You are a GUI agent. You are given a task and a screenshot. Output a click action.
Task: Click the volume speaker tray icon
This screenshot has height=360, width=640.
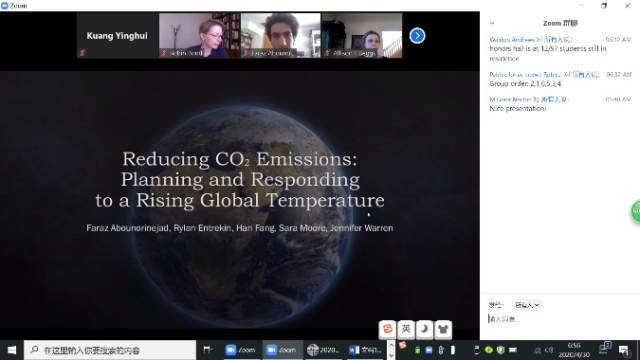[549, 350]
